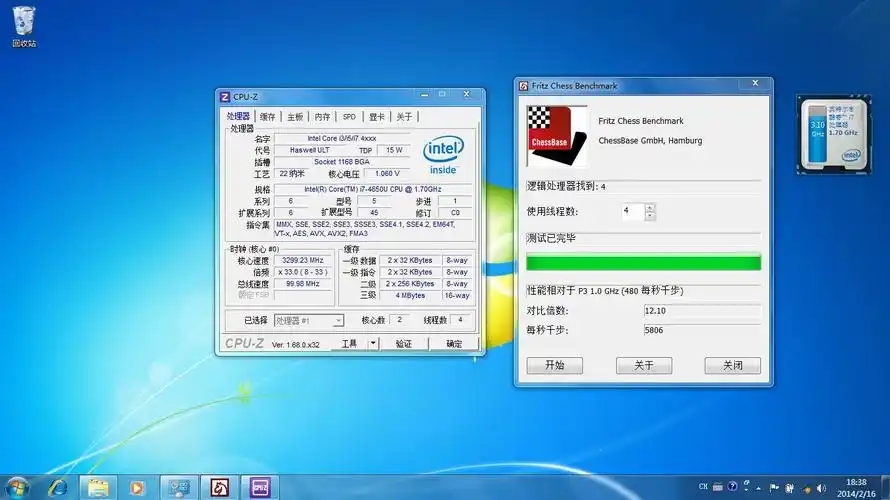The image size is (890, 500).
Task: Open the SPD tab in CPU-Z
Action: point(349,117)
